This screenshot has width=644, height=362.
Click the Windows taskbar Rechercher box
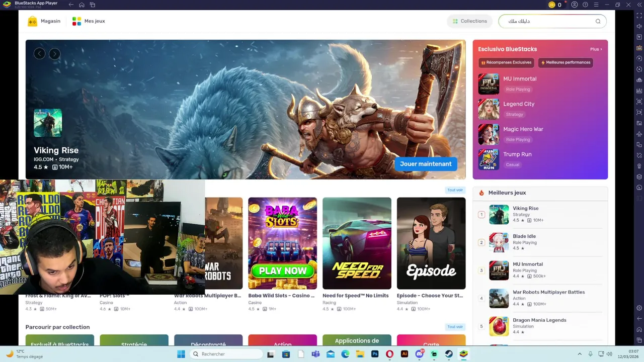click(226, 354)
